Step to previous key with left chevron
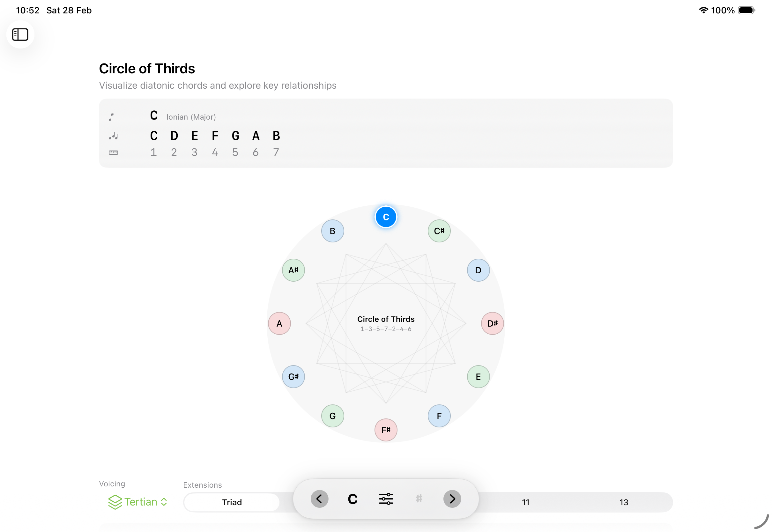772x532 pixels. tap(319, 499)
